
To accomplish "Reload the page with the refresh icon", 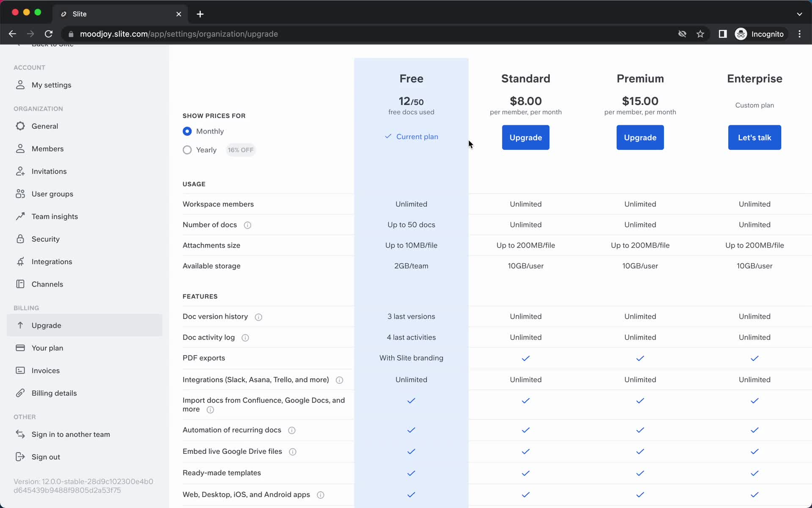I will pyautogui.click(x=49, y=34).
